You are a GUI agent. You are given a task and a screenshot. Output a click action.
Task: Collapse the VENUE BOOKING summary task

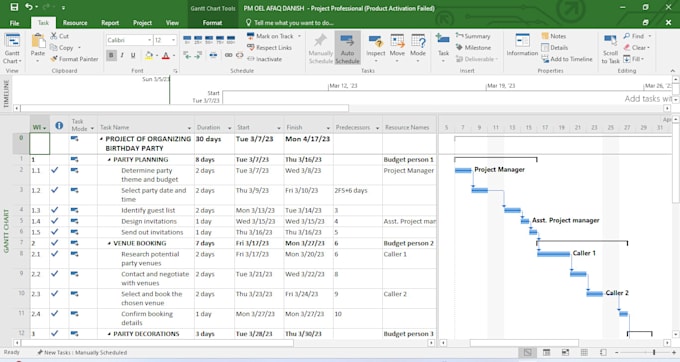coord(109,244)
